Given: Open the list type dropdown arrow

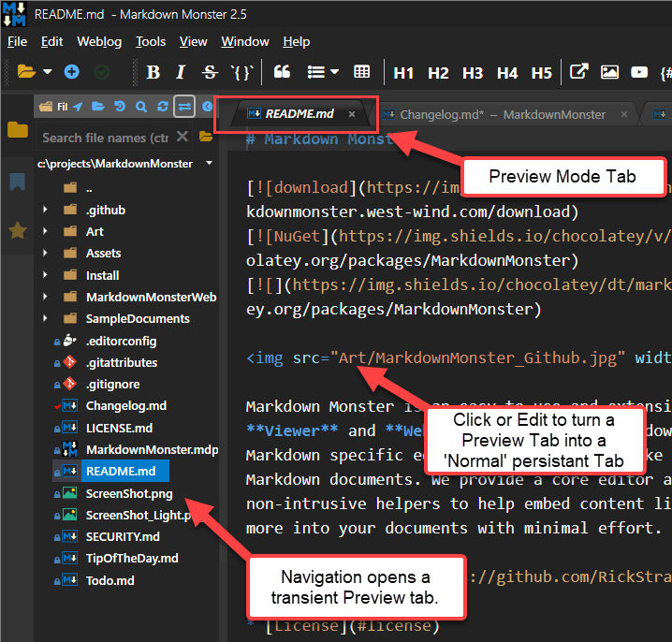Looking at the screenshot, I should [x=335, y=71].
